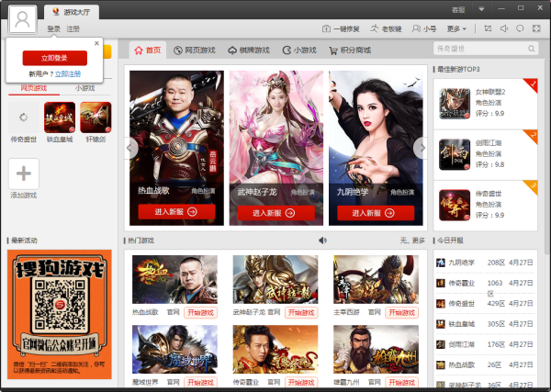Open the 雄霸九州 game thumbnail
This screenshot has width=551, height=392.
pos(376,349)
